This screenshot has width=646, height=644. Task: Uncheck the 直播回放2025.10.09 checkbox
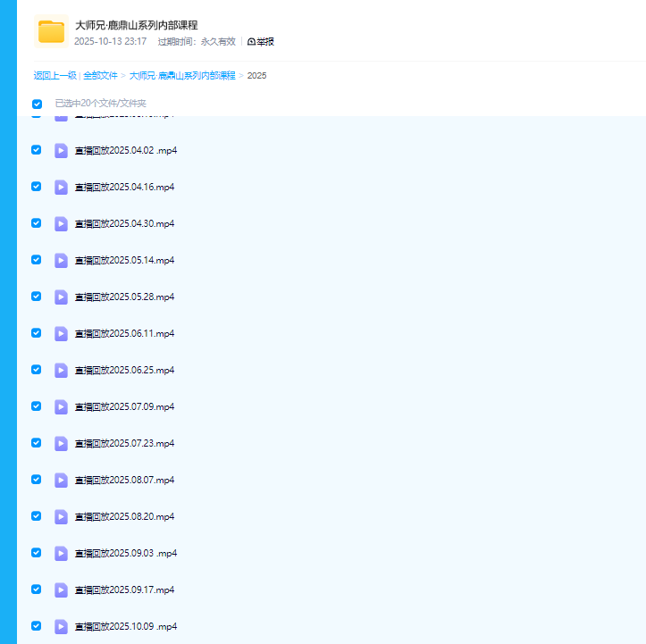[x=37, y=626]
